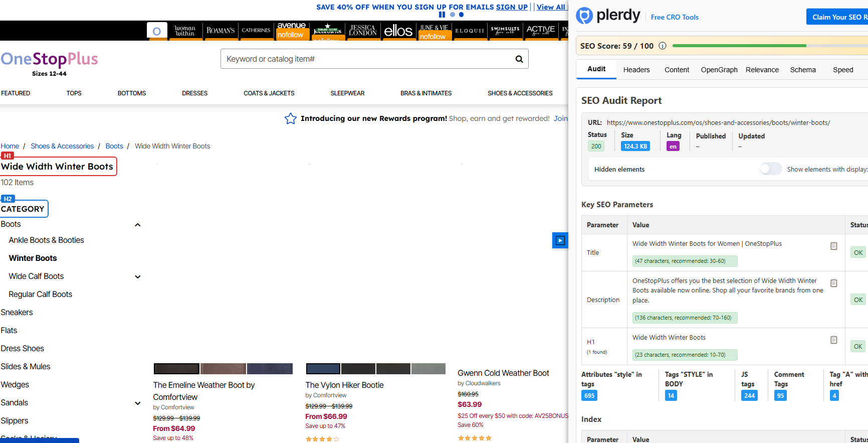Switch to the Speed tab
The height and width of the screenshot is (443, 868).
coord(843,70)
